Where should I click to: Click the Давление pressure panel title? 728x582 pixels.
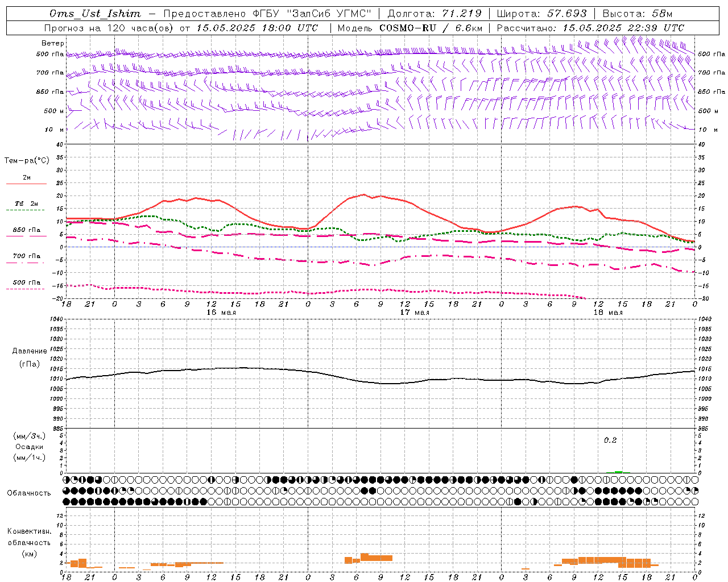(x=29, y=351)
